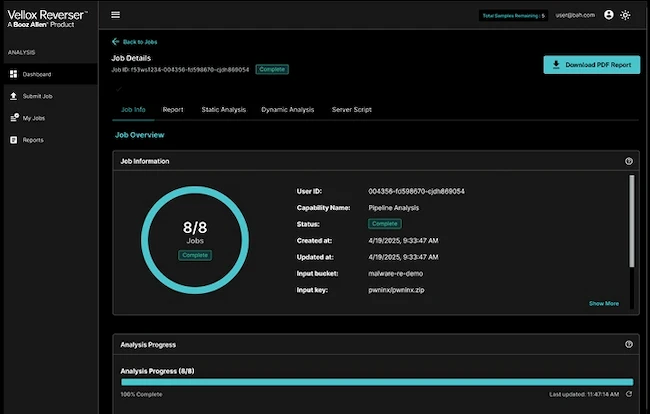Click the Analysis Progress help icon

tap(629, 344)
